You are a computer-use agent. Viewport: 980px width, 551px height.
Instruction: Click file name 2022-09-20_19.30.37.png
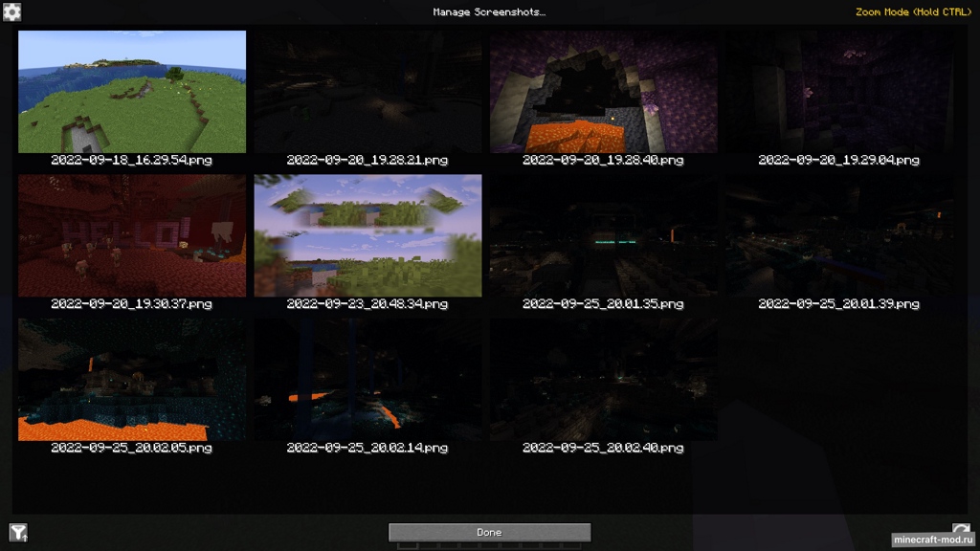pos(132,304)
